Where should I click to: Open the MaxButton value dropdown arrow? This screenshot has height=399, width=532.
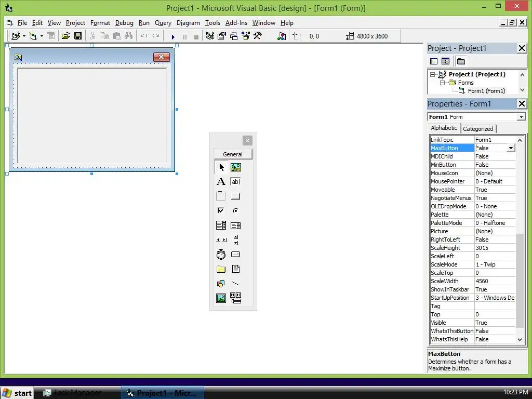(511, 148)
